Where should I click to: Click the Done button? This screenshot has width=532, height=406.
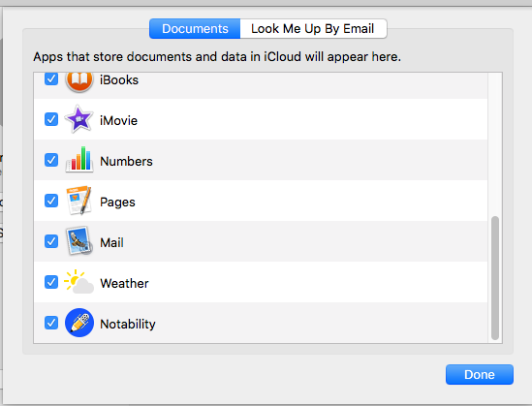click(480, 374)
